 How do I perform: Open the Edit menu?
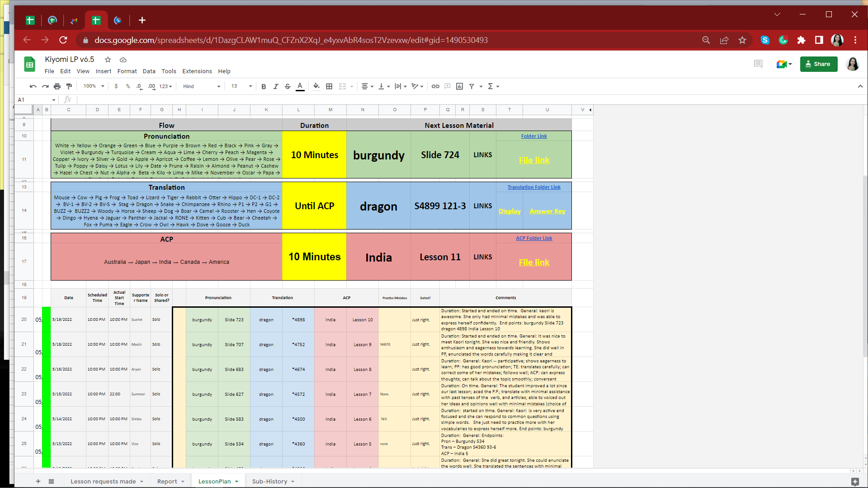tap(66, 71)
